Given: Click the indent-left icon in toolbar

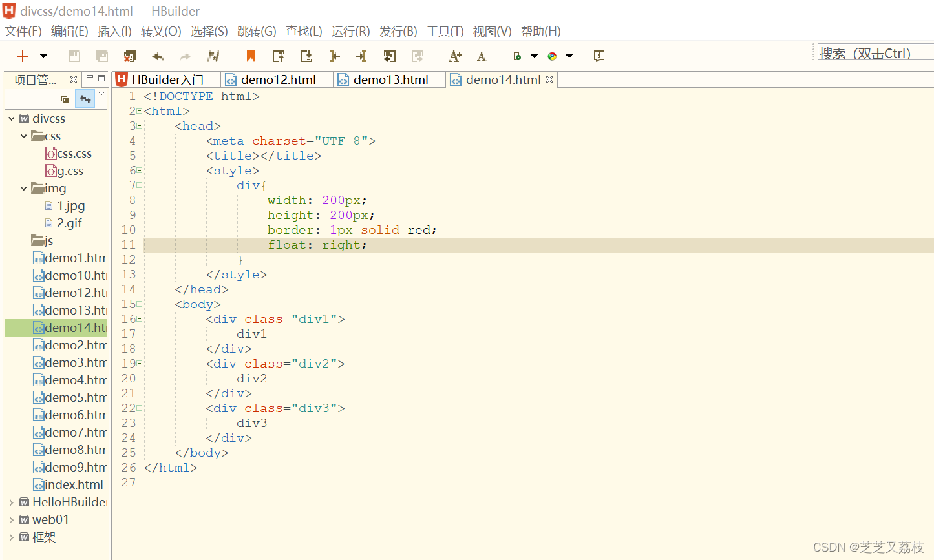Looking at the screenshot, I should point(334,56).
